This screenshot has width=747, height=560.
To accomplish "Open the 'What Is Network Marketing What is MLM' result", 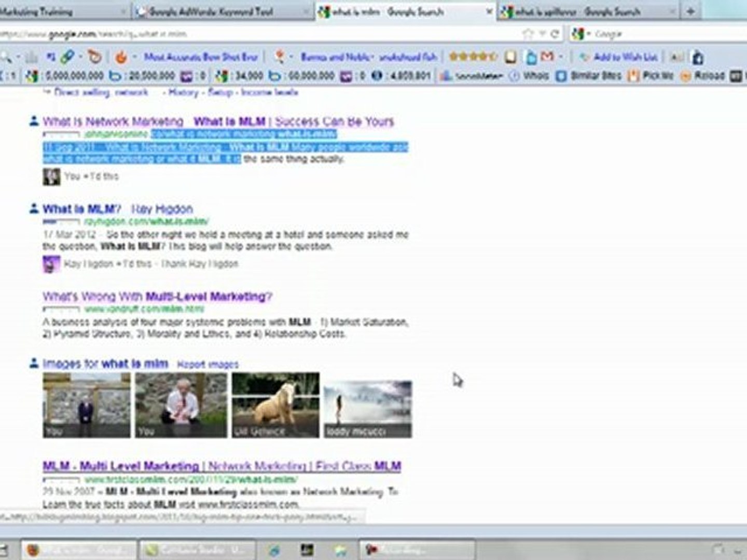I will [x=218, y=122].
